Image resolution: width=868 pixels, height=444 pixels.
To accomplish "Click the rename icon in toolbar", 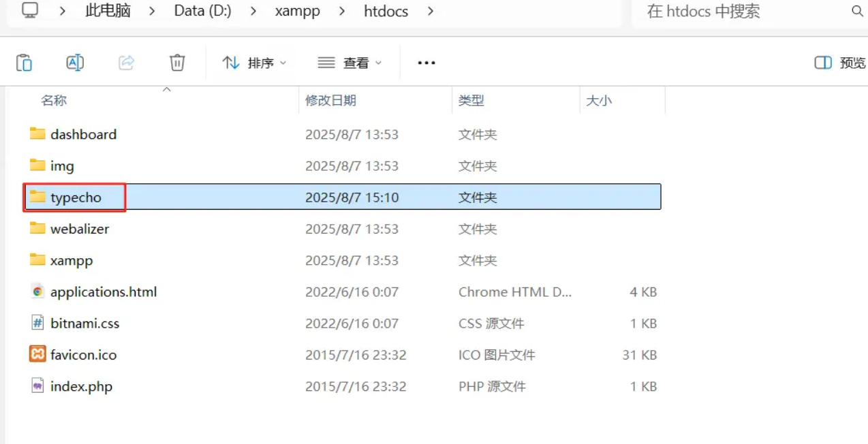I will [75, 63].
